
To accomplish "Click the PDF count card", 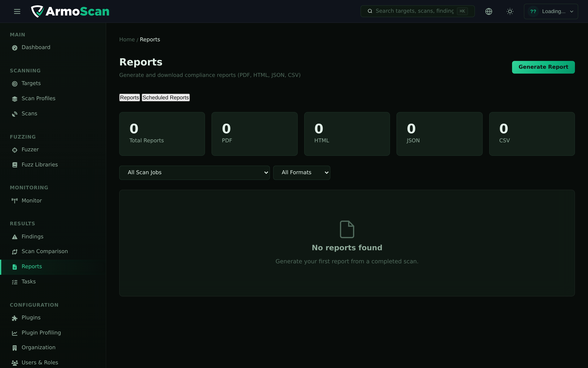I will [254, 134].
